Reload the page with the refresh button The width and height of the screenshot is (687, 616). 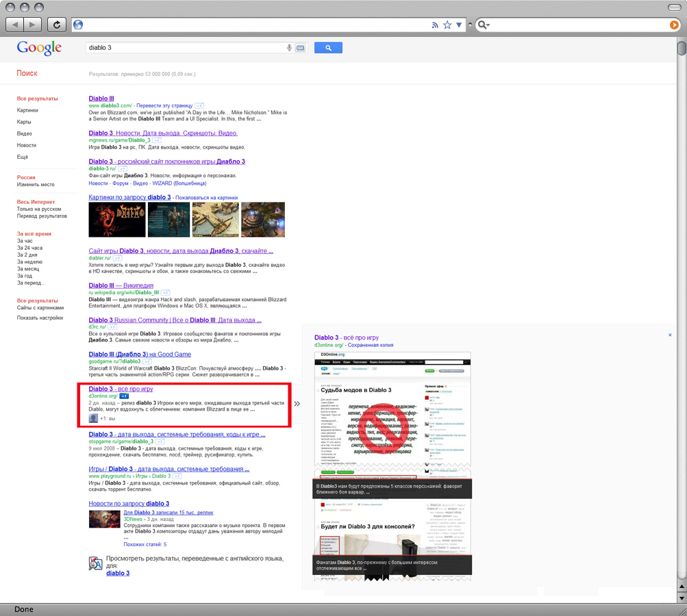(x=57, y=25)
